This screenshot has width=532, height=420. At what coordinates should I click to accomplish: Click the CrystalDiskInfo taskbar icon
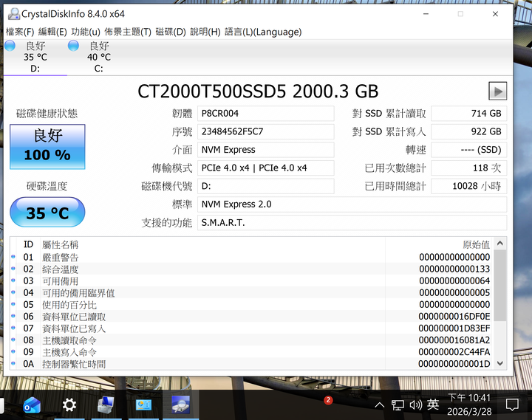point(180,404)
